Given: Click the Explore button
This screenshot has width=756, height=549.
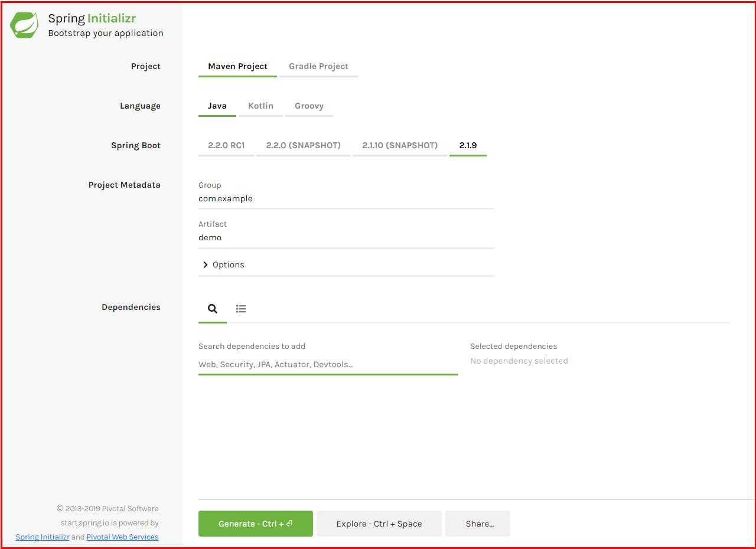Looking at the screenshot, I should (379, 524).
